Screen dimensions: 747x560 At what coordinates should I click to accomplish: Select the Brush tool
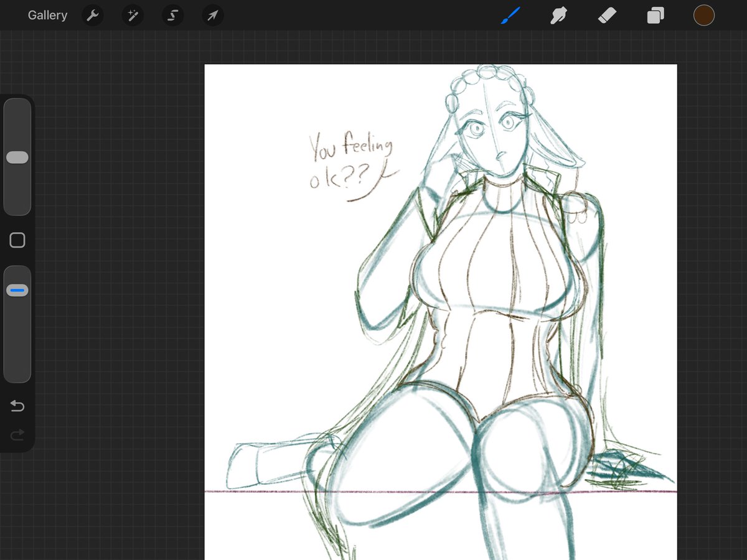tap(510, 16)
